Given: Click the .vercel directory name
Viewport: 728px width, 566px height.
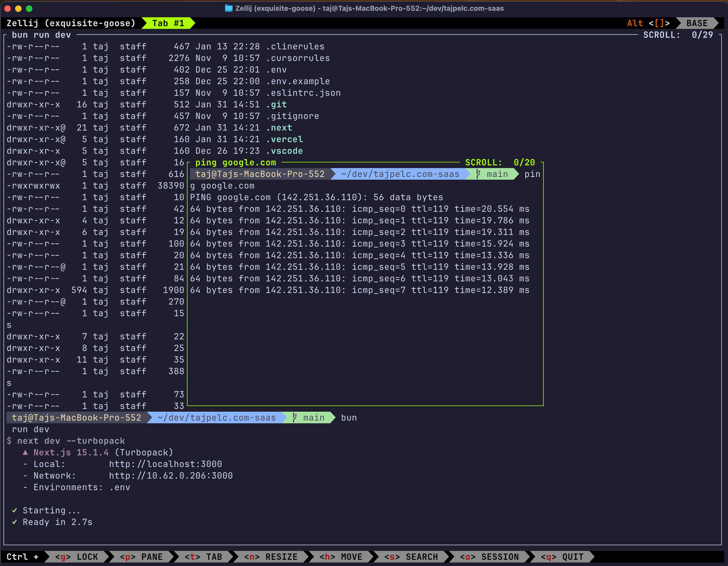Looking at the screenshot, I should (x=284, y=139).
